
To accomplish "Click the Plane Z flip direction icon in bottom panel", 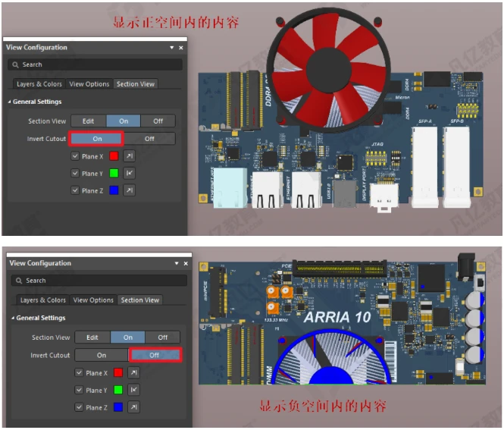I will tap(133, 407).
